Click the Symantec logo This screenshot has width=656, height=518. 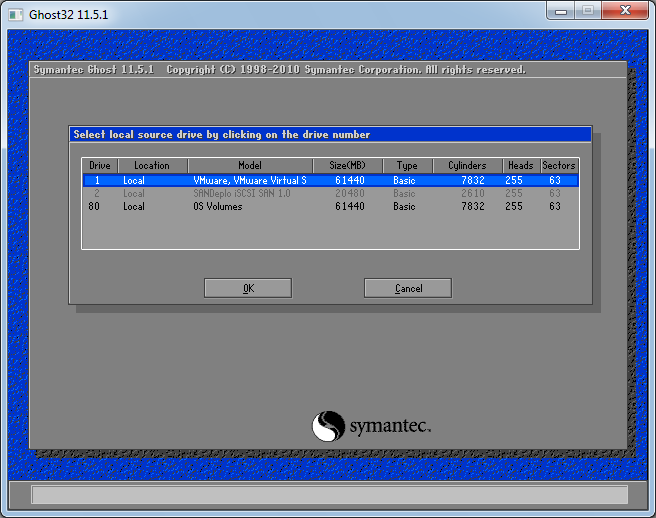pos(371,426)
